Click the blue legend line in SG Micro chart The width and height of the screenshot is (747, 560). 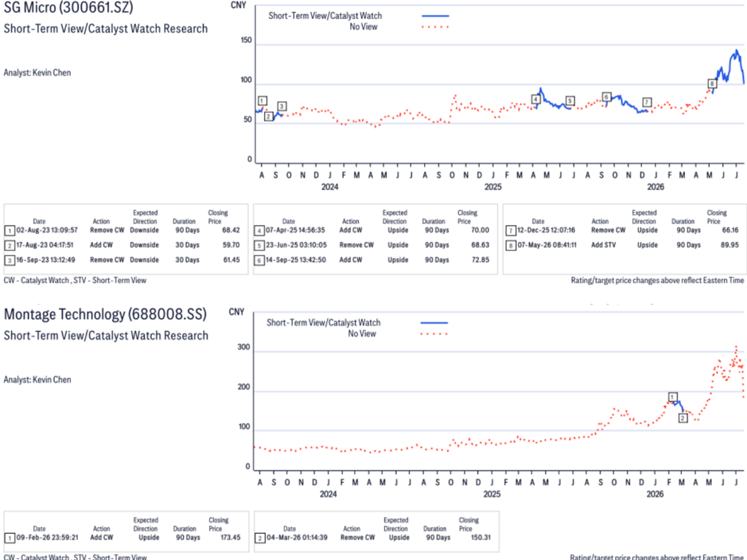(435, 16)
